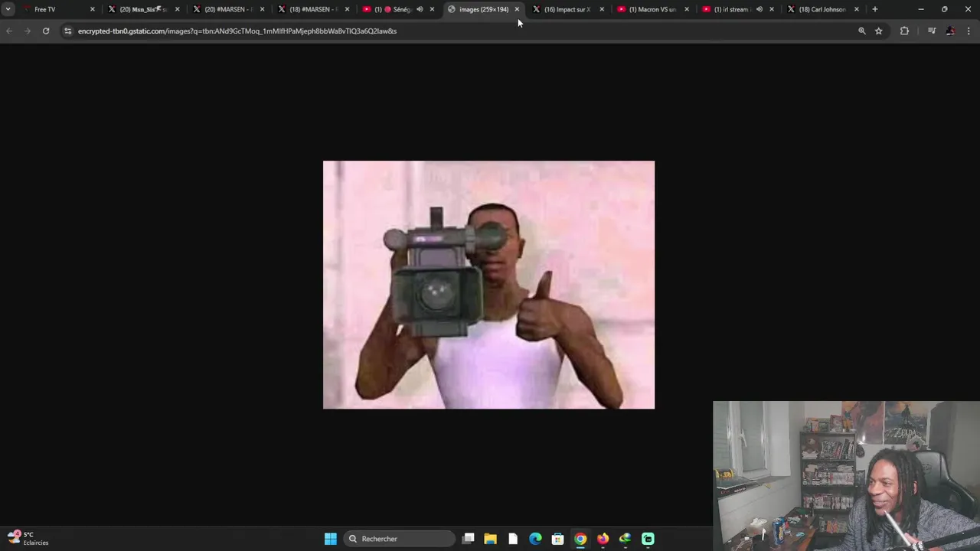Open a new browser tab
The image size is (980, 551).
pyautogui.click(x=875, y=9)
